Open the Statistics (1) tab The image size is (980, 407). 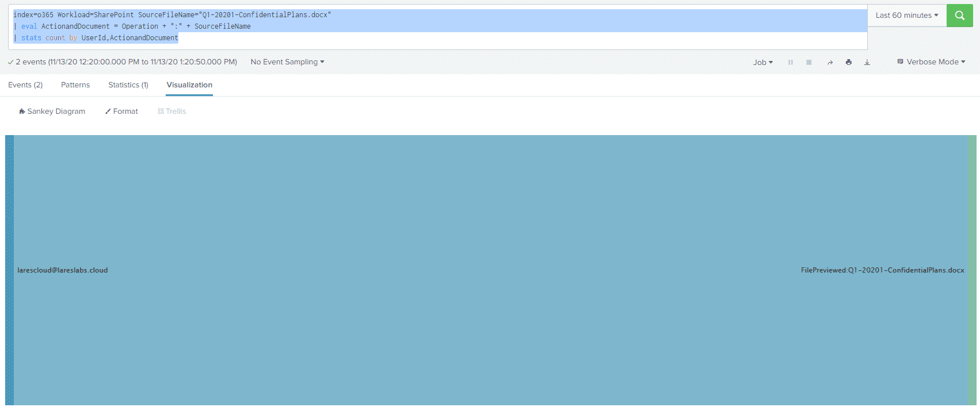tap(128, 85)
